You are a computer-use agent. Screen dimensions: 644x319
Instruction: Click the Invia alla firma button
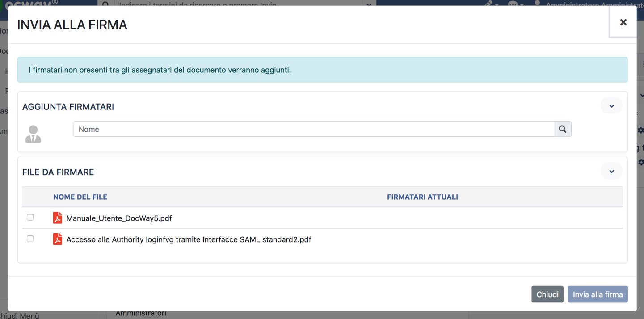pos(598,294)
